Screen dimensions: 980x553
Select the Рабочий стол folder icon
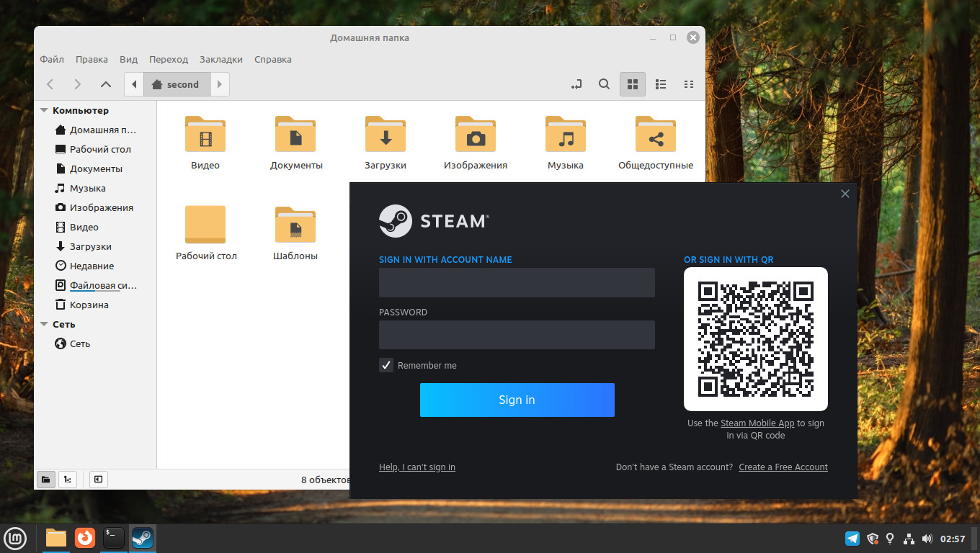205,225
